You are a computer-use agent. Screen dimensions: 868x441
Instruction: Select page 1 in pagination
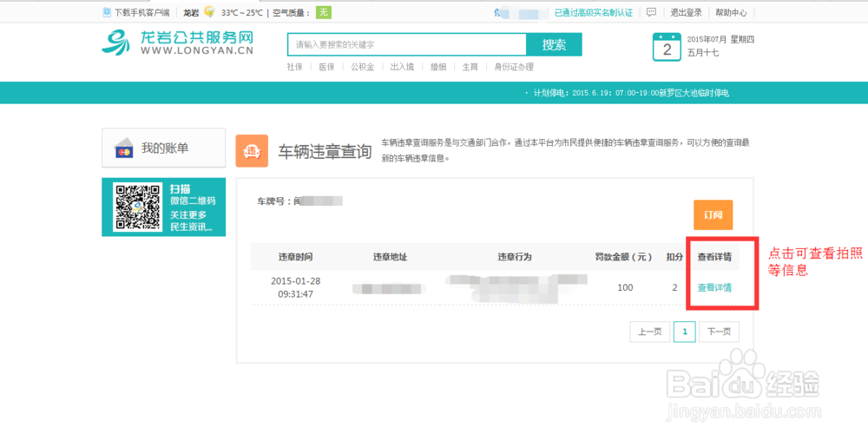(x=685, y=332)
